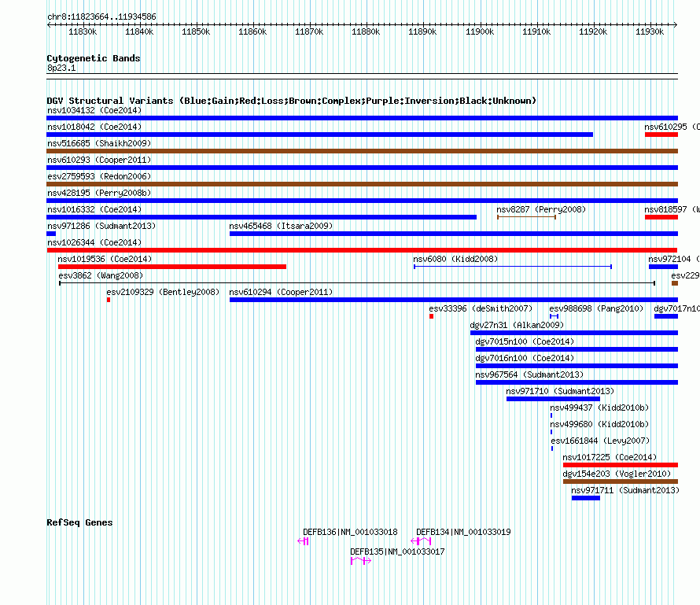Click the DEFB134 gene arrow glyph
Viewport: 700px width, 605px height.
coord(421,541)
